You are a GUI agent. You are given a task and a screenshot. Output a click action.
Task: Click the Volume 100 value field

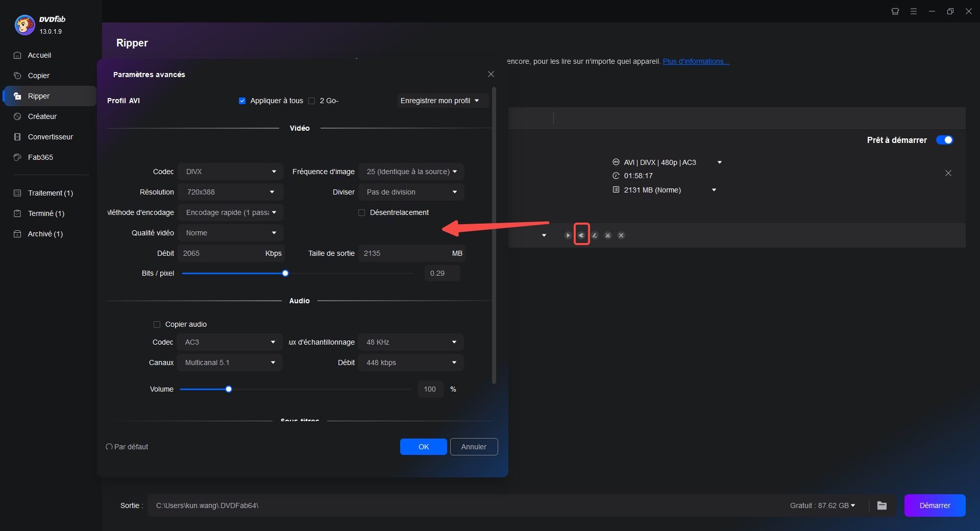click(x=430, y=389)
